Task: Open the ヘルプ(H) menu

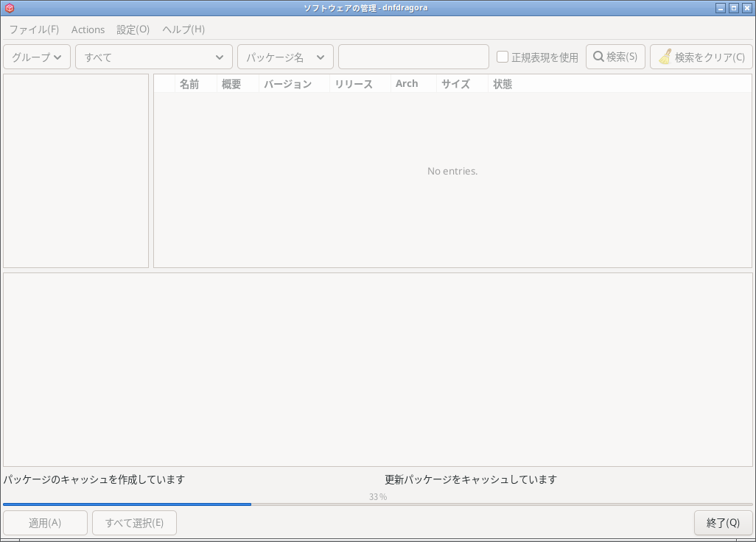Action: [183, 29]
